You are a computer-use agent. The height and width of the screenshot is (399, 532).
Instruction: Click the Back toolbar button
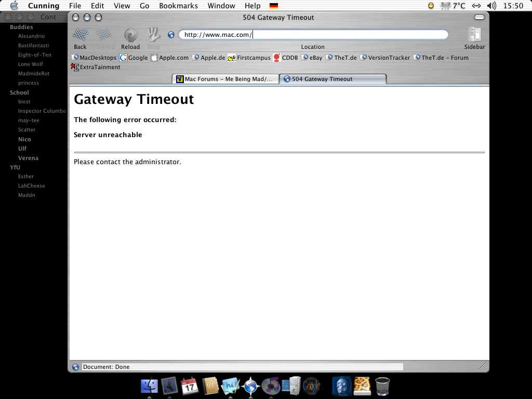point(81,38)
